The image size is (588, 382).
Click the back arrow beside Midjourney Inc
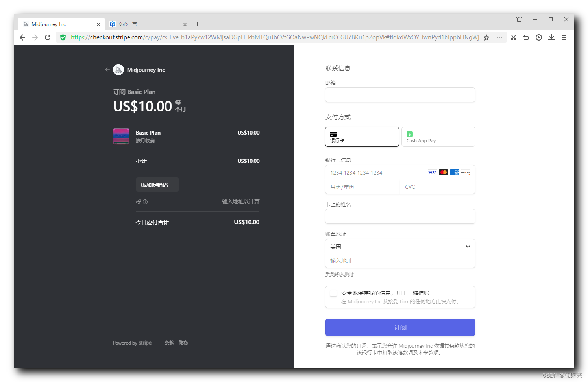click(x=107, y=70)
